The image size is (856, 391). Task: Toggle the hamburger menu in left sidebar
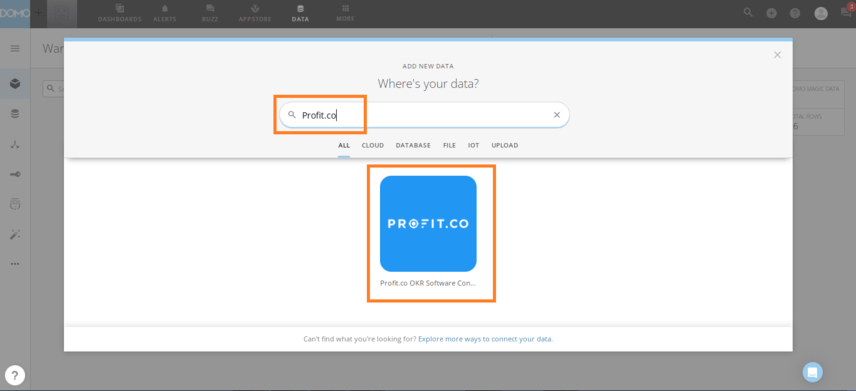pyautogui.click(x=15, y=49)
